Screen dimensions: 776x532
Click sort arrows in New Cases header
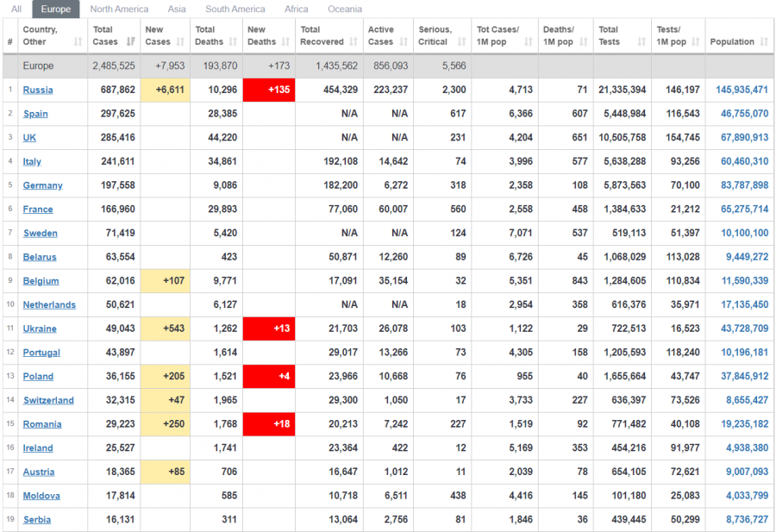click(182, 41)
